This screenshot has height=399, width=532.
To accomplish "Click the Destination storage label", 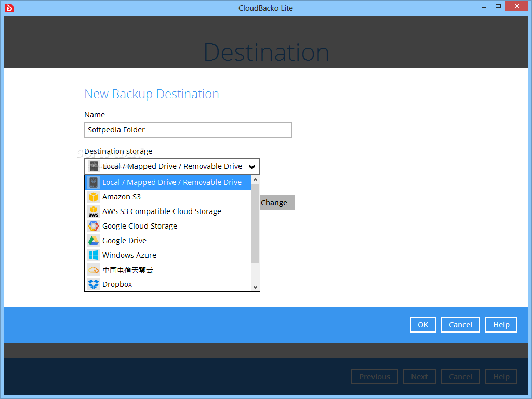I will pyautogui.click(x=118, y=151).
